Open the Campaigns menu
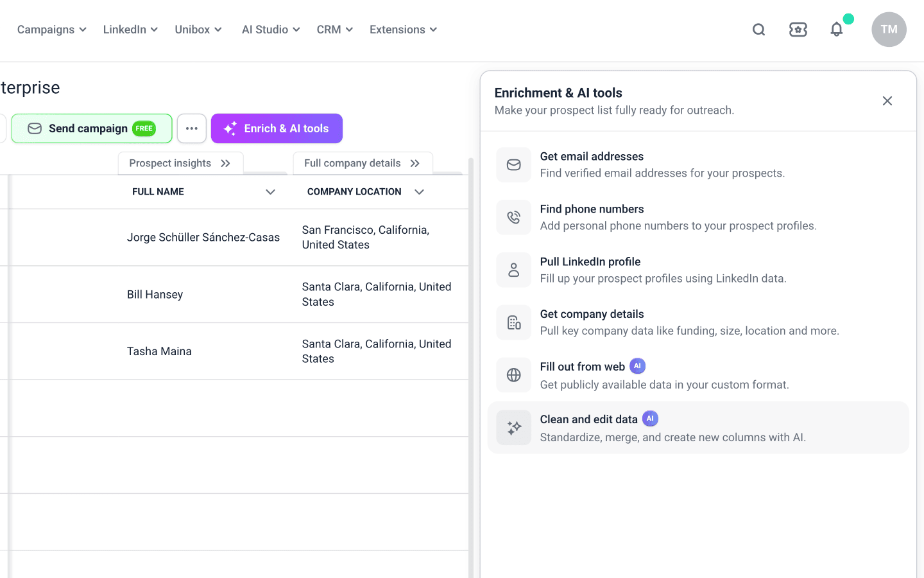Viewport: 924px width, 578px height. [51, 30]
